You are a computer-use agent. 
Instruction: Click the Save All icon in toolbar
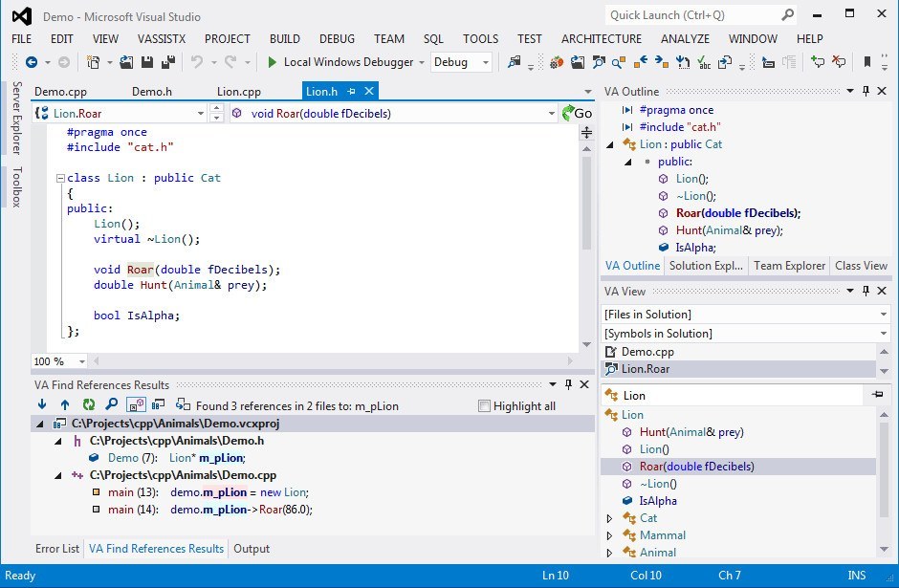pos(166,63)
